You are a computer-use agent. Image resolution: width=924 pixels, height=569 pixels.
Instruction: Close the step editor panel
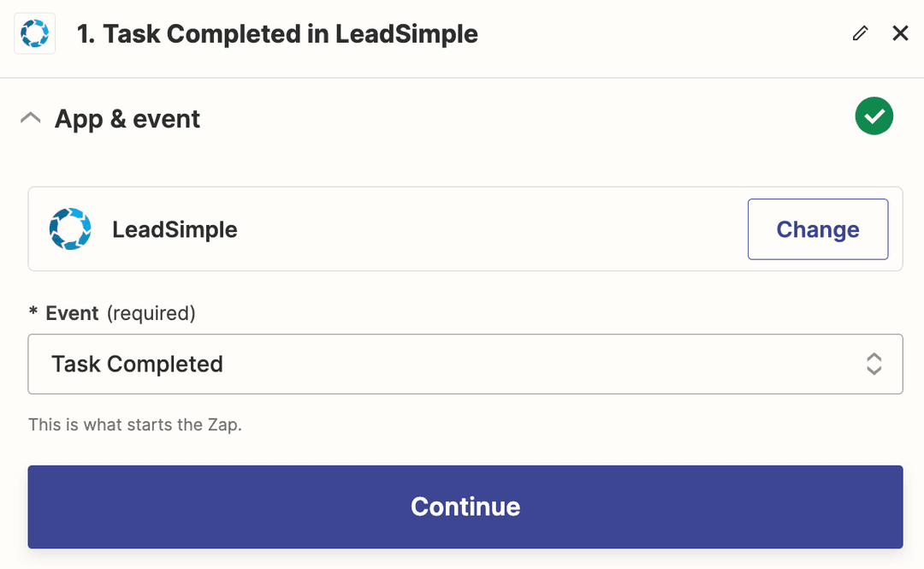(900, 33)
